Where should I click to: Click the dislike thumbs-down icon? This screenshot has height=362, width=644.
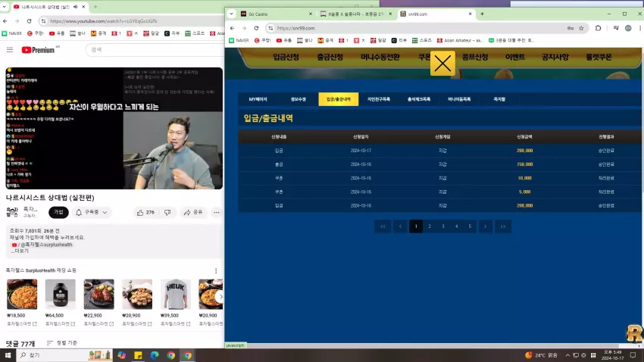tap(167, 213)
